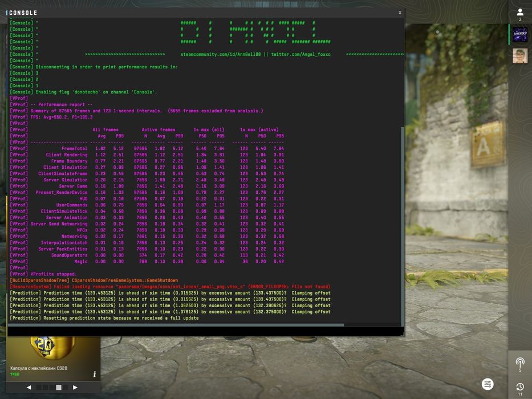
Task: Click the BuildSparseShadowTree GameShutdown line
Action: (94, 280)
